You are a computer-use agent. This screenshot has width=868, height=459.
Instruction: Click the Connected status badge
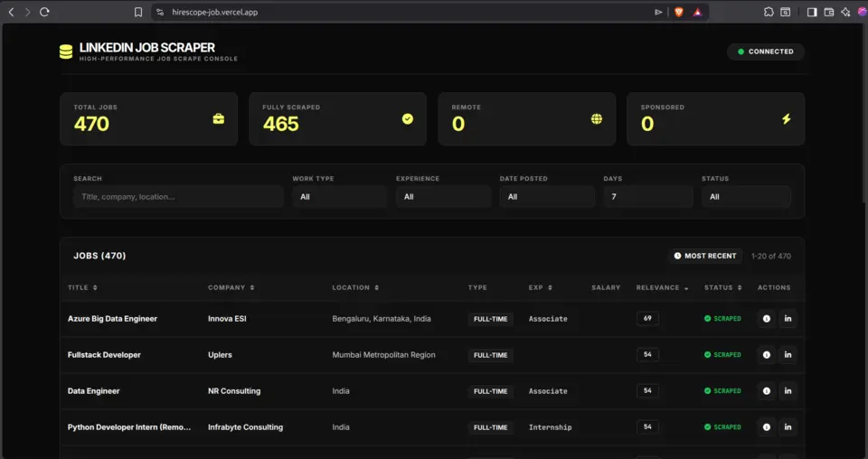point(766,52)
